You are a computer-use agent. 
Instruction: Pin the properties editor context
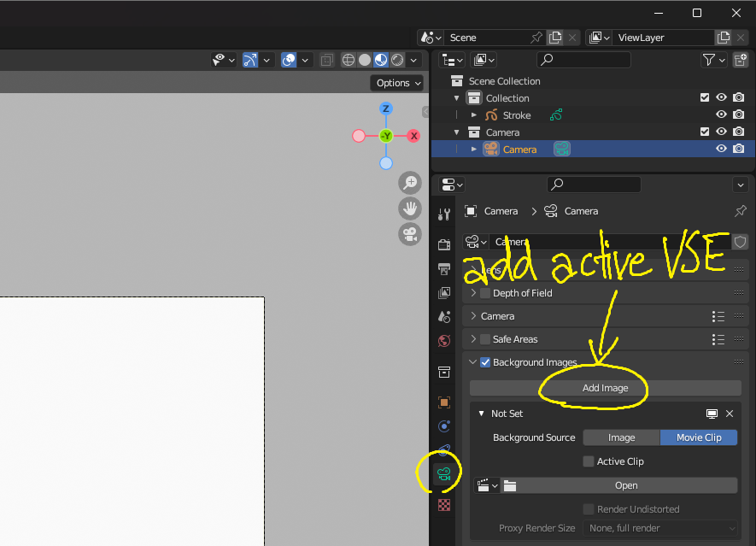click(x=740, y=211)
